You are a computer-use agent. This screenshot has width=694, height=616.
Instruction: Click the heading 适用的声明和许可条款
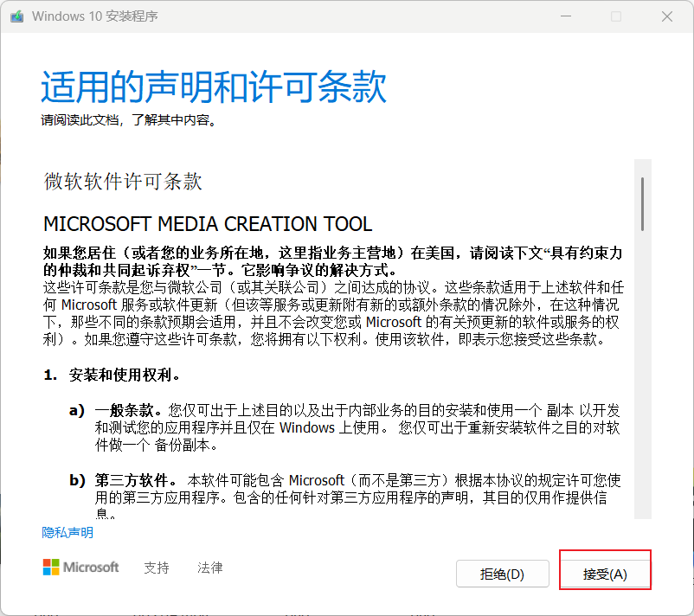coord(214,87)
